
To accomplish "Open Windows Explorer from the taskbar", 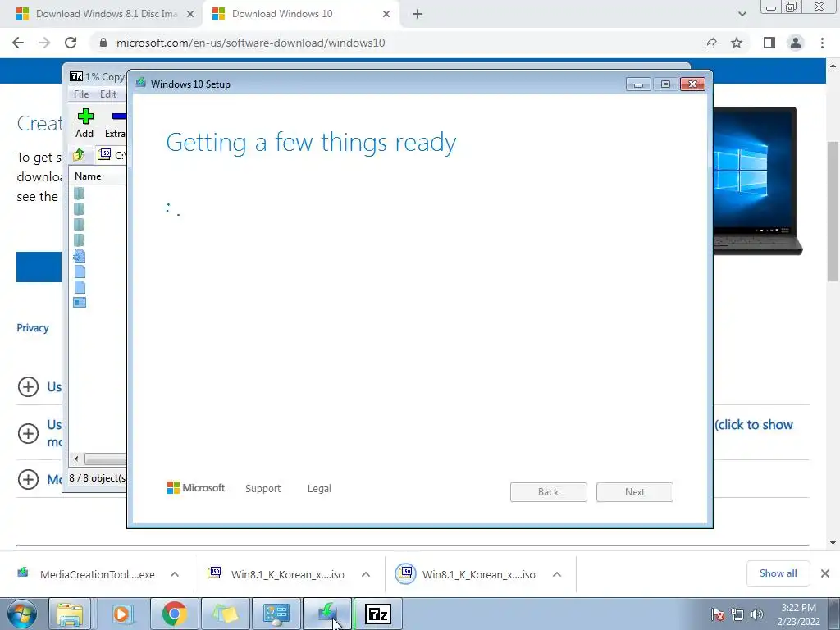I will coord(71,614).
